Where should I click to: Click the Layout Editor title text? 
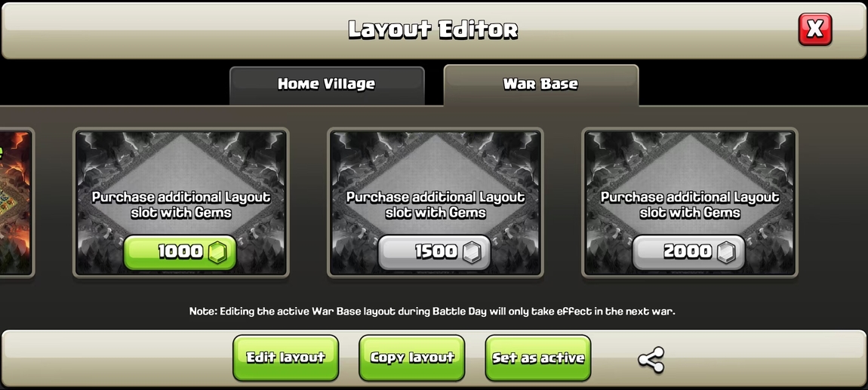coord(433,29)
